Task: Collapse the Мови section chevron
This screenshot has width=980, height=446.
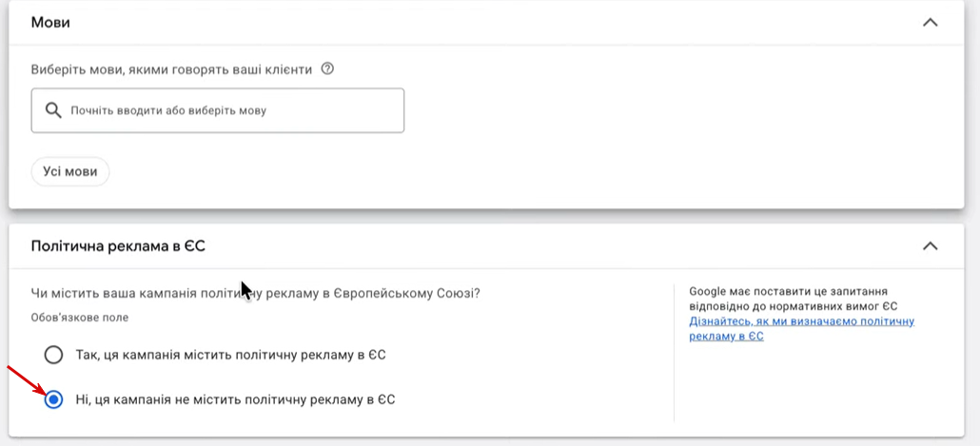Action: (x=930, y=22)
